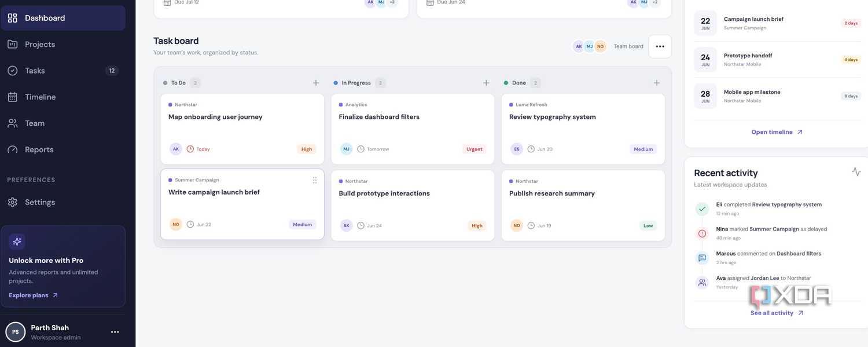Click the PS profile avatar
868x347 pixels.
tap(16, 332)
